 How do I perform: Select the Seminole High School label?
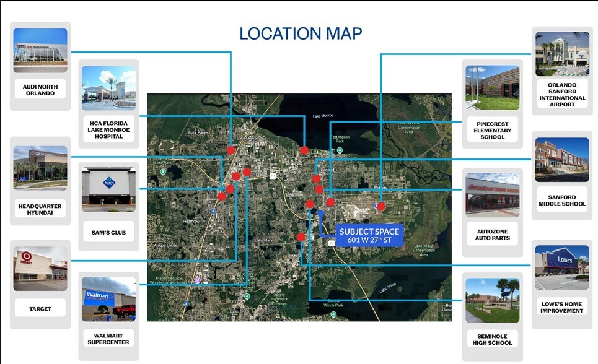(x=493, y=339)
